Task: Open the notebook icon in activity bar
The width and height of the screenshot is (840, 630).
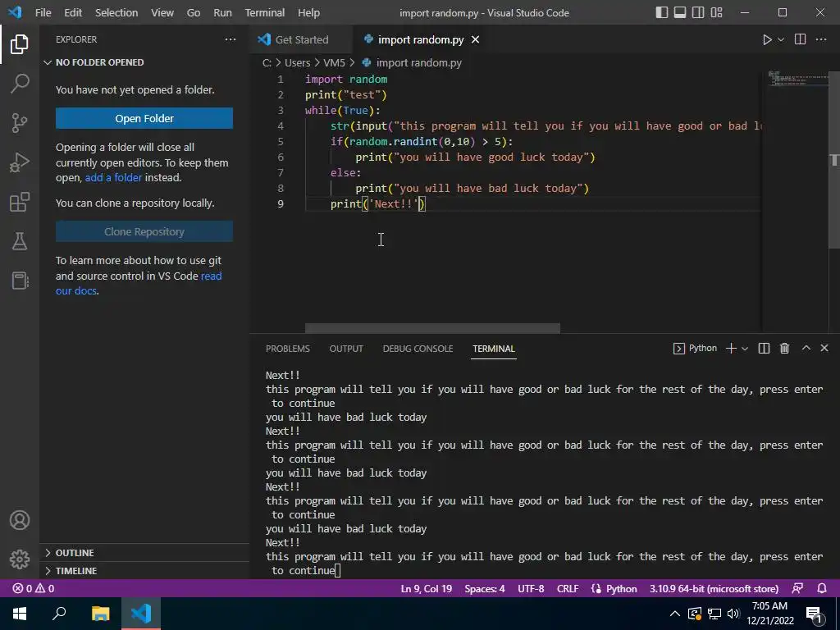Action: pyautogui.click(x=20, y=281)
